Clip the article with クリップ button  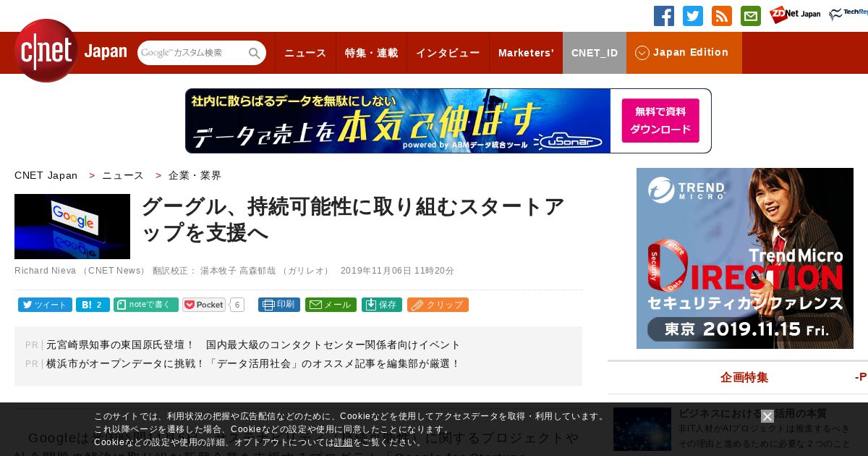pos(438,305)
